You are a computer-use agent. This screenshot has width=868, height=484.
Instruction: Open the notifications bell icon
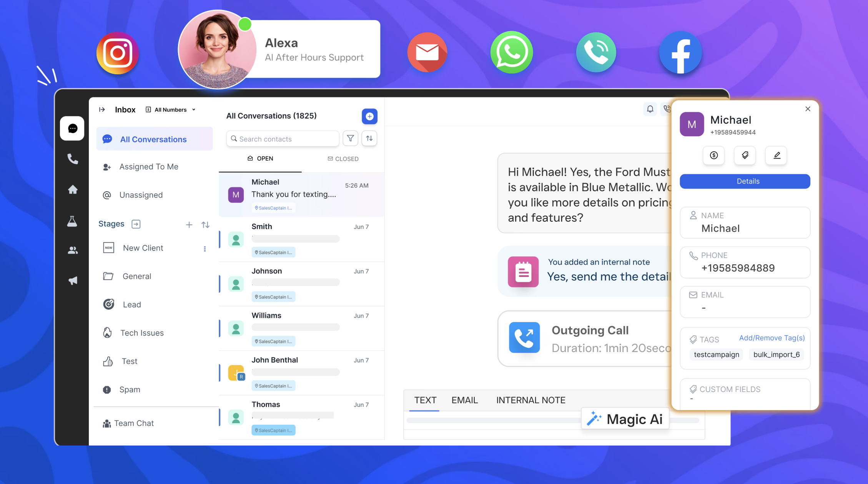click(650, 109)
